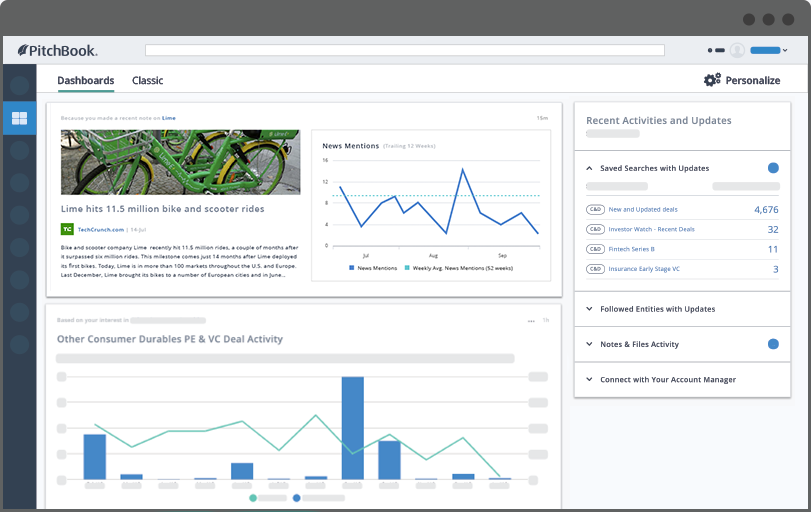Focus the top search bar
The width and height of the screenshot is (811, 512).
tap(404, 50)
